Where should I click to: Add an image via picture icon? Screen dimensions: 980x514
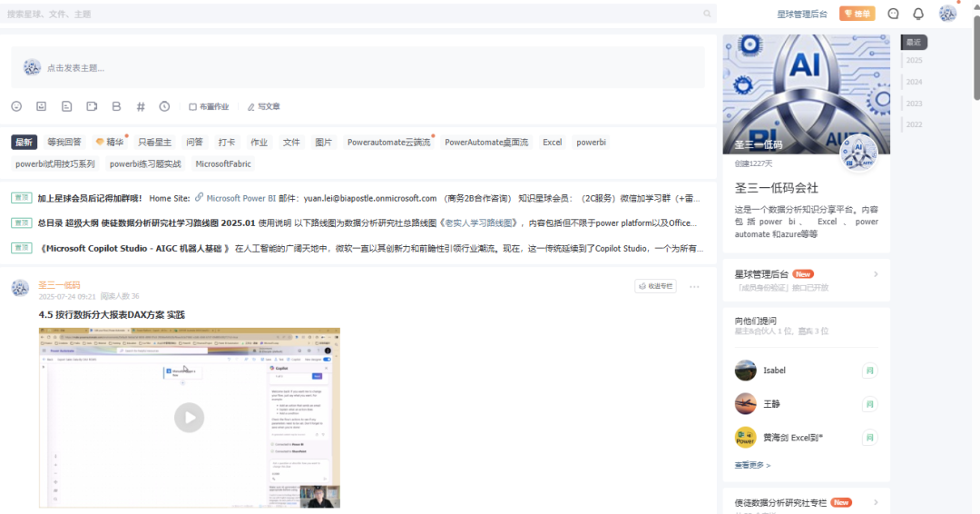[41, 106]
